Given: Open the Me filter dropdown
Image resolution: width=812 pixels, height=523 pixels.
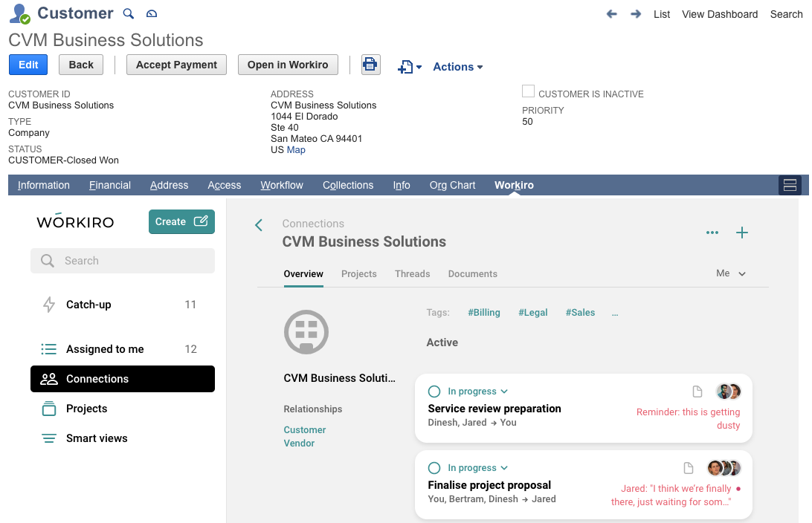Looking at the screenshot, I should (730, 273).
